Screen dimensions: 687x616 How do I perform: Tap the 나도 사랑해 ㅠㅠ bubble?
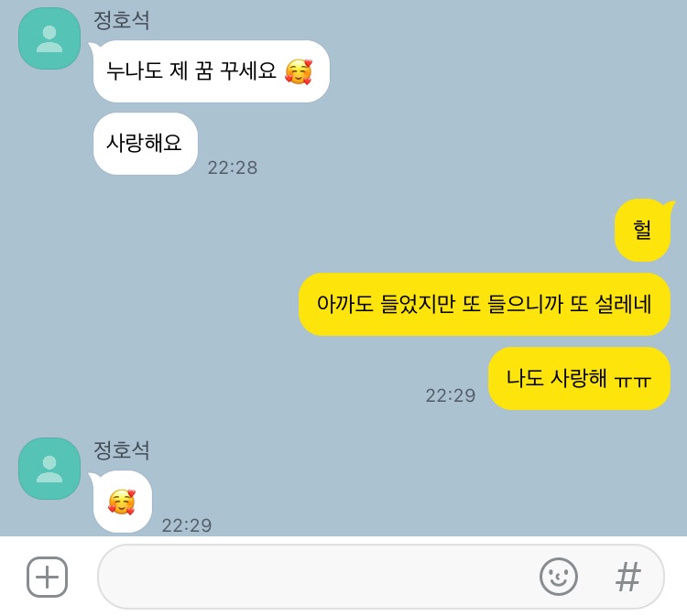(x=579, y=379)
